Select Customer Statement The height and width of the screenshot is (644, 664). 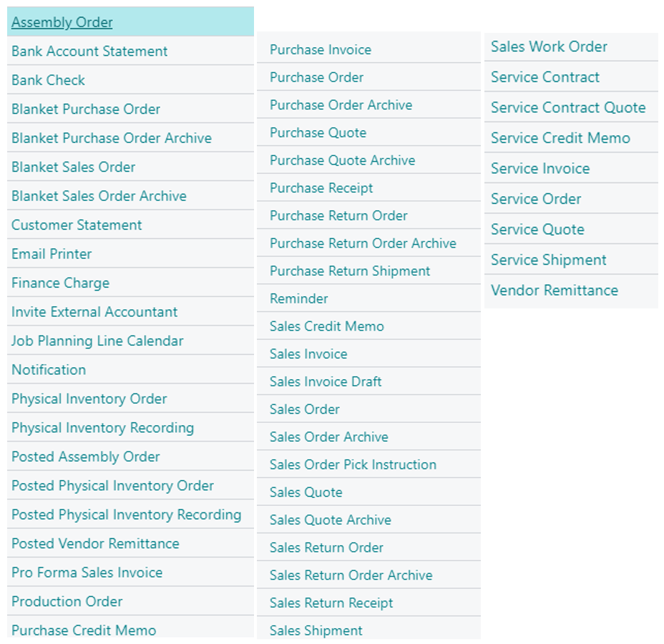click(x=77, y=224)
